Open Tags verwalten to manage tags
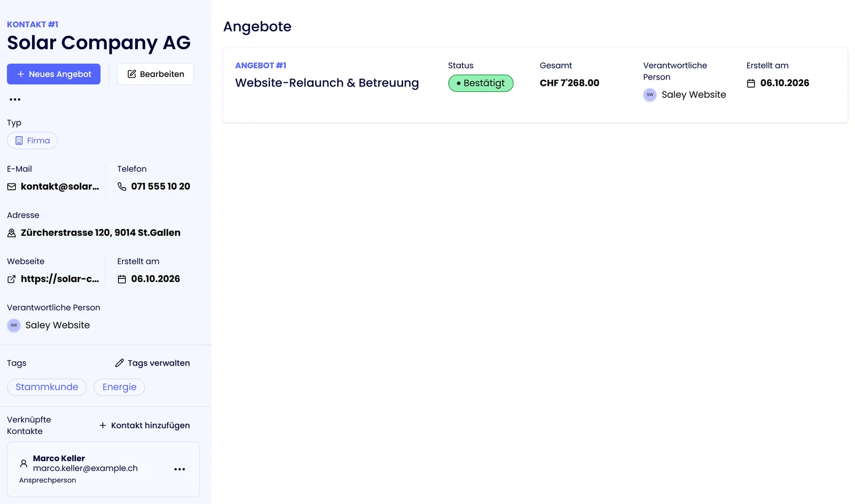Image resolution: width=855 pixels, height=504 pixels. coord(152,363)
